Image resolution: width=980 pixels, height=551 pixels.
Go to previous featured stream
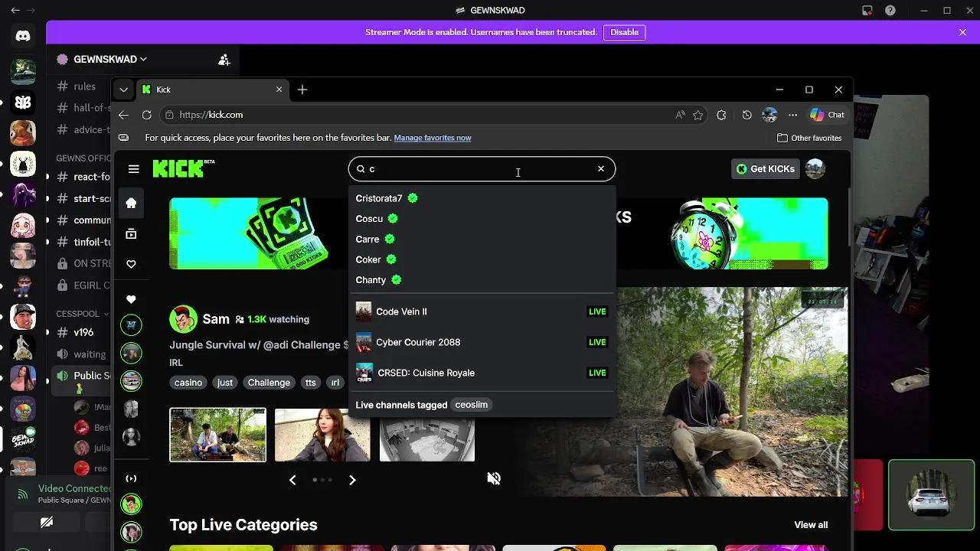click(x=292, y=480)
